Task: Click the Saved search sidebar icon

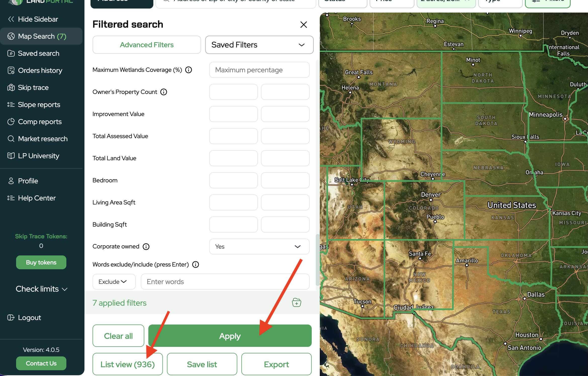Action: click(x=11, y=53)
